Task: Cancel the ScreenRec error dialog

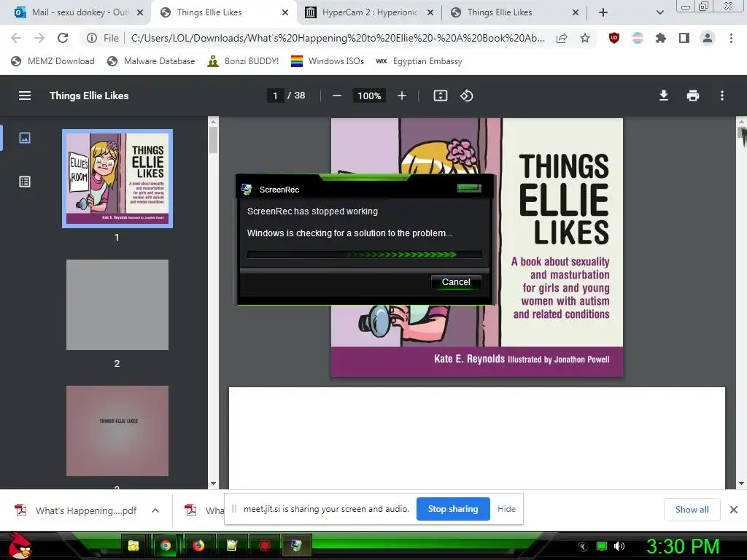Action: 456,282
